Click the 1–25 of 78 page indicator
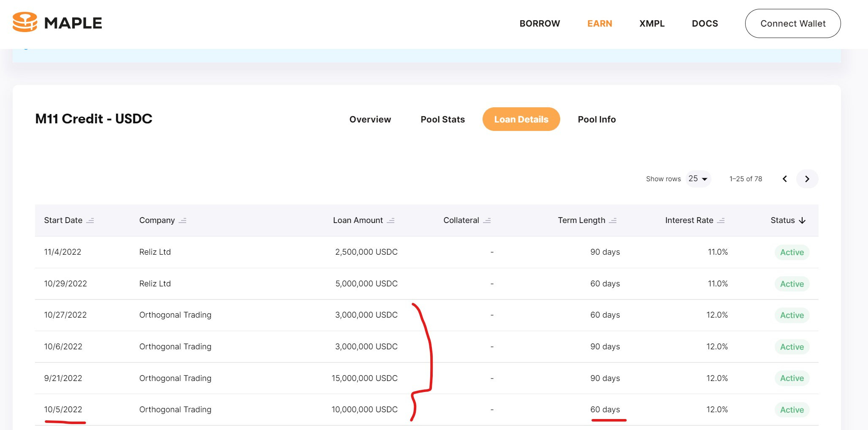The image size is (868, 430). point(746,179)
